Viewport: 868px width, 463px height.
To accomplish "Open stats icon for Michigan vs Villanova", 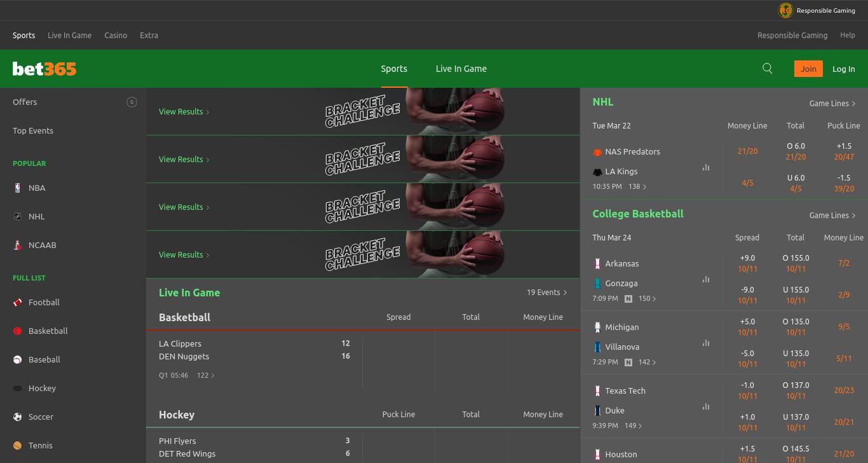I will pyautogui.click(x=706, y=343).
